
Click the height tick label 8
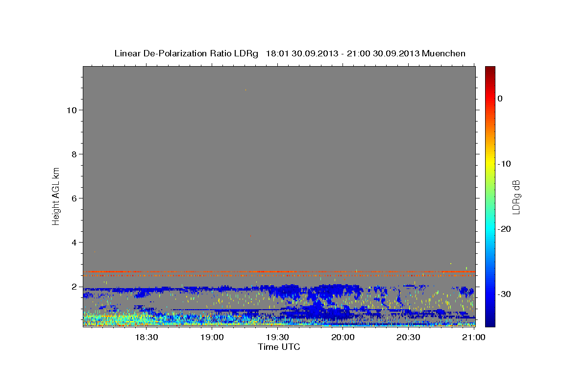click(x=74, y=154)
